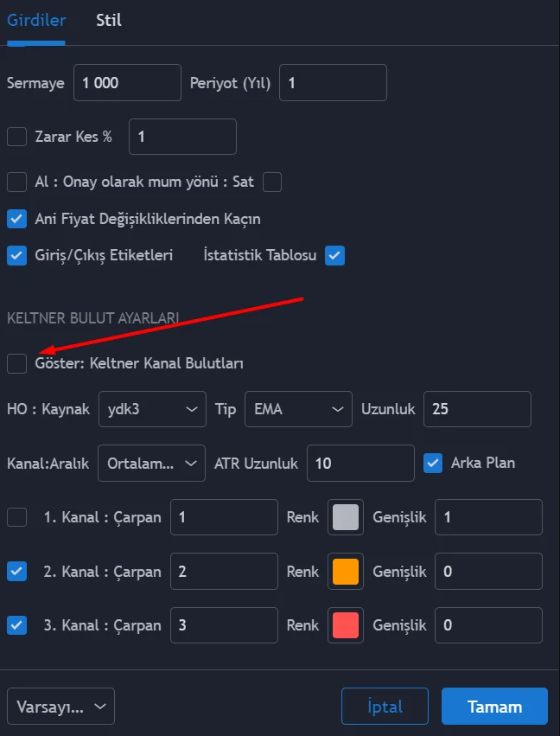Disable İstatistik Tablosu checkbox

click(x=335, y=255)
